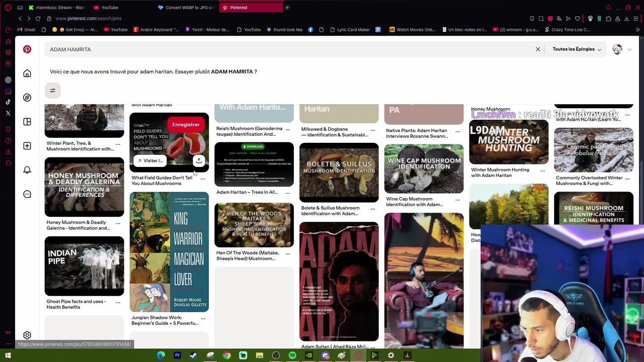The width and height of the screenshot is (644, 362).
Task: Open the Arabic Keyboard bookmark
Action: (156, 30)
